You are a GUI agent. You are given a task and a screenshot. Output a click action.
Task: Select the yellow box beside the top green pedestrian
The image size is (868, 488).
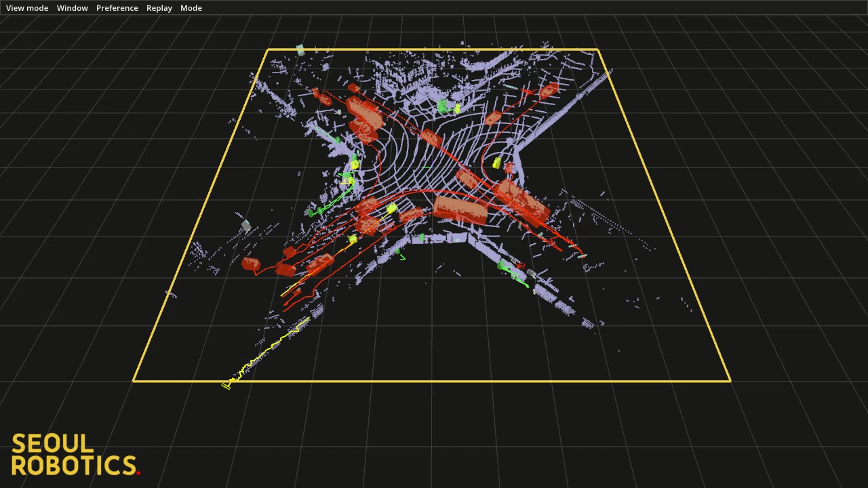[x=457, y=108]
